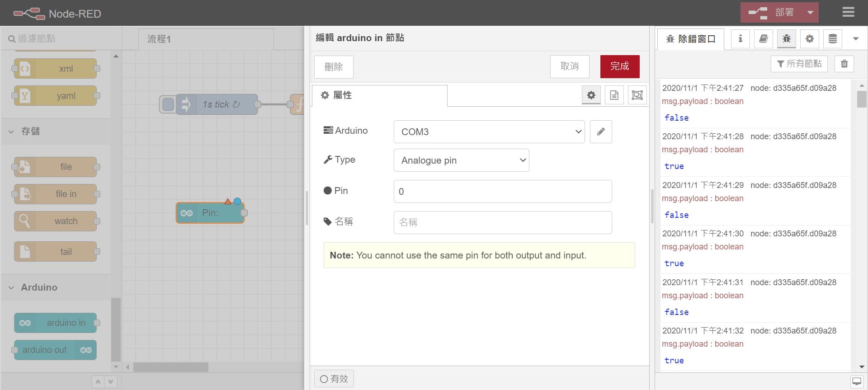Open node description document icon

614,95
